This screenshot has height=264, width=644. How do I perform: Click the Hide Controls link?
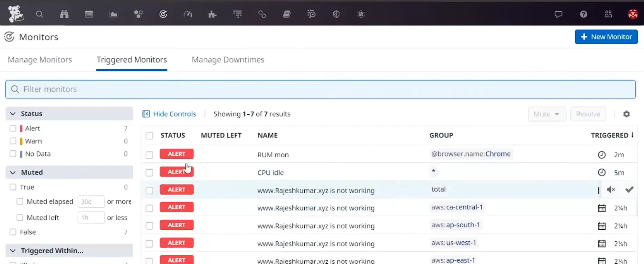169,114
